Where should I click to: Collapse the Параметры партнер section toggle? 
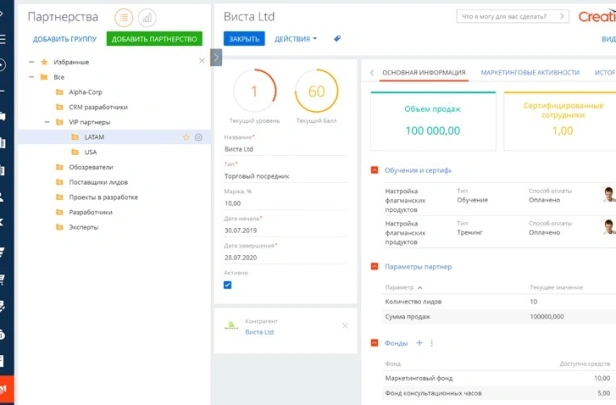(x=375, y=267)
